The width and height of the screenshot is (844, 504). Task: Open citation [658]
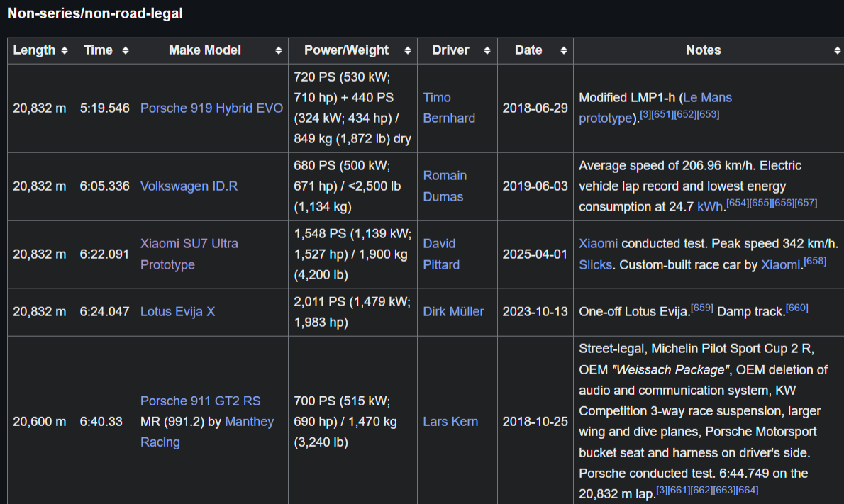click(x=815, y=261)
